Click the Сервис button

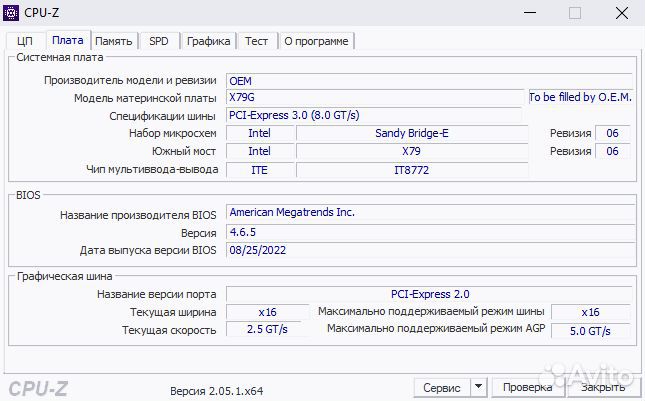[441, 387]
